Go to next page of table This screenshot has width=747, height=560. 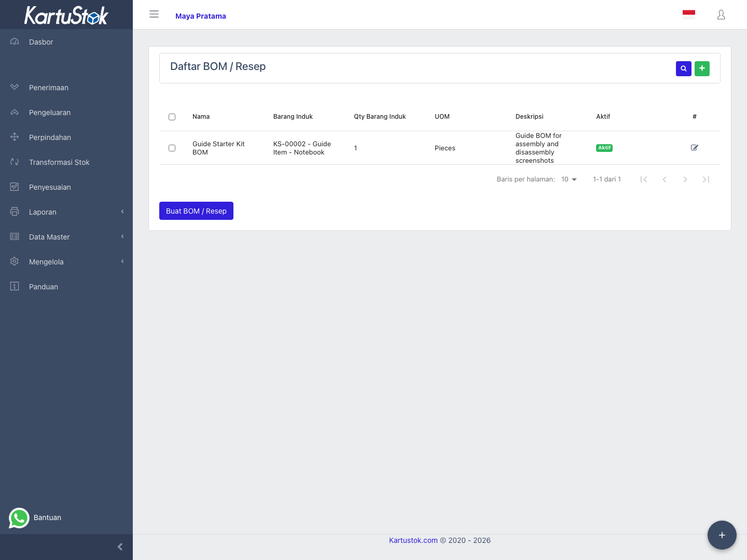(685, 179)
